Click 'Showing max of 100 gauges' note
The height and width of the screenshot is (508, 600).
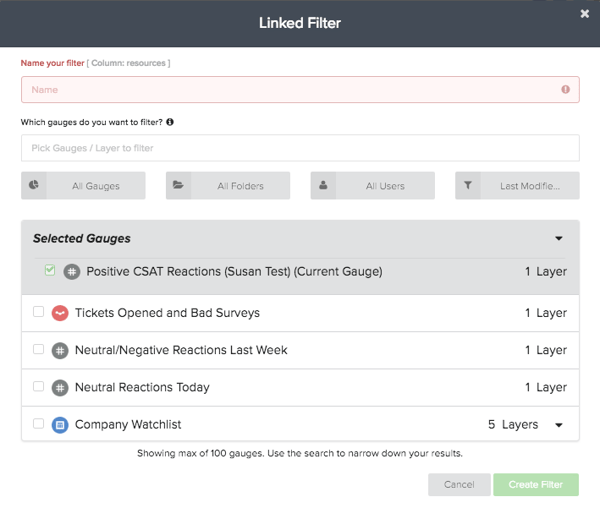(x=300, y=453)
